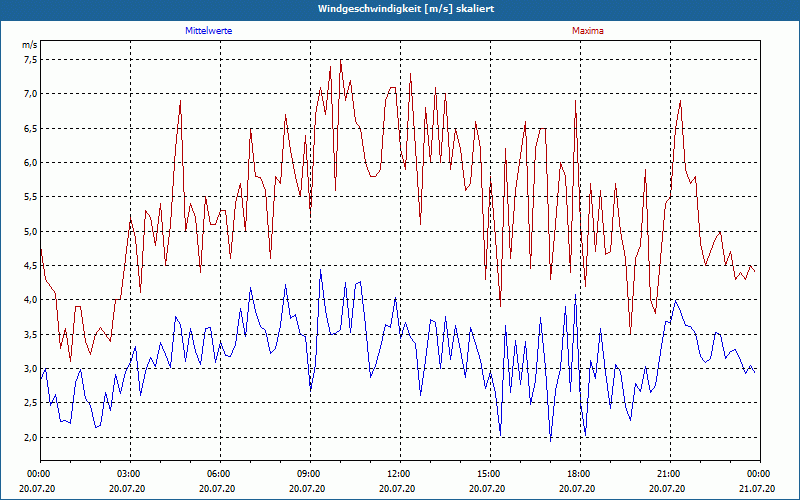The width and height of the screenshot is (800, 500).
Task: Select the '2,0' y-axis tick label
Action: coord(30,438)
